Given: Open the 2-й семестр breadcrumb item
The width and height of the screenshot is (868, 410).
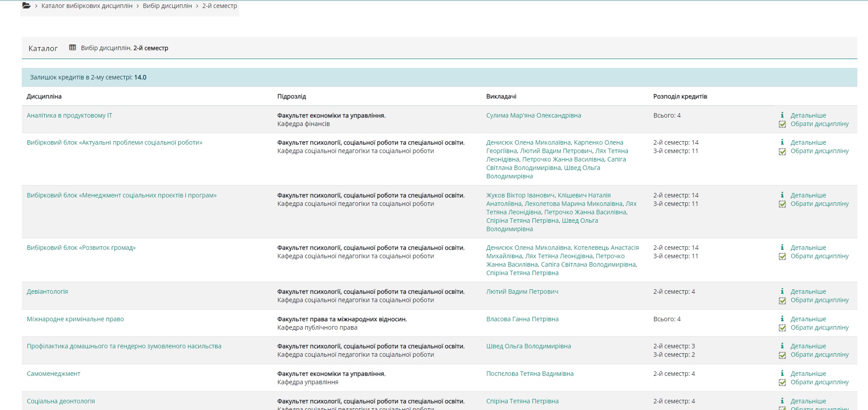Looking at the screenshot, I should click(x=219, y=6).
